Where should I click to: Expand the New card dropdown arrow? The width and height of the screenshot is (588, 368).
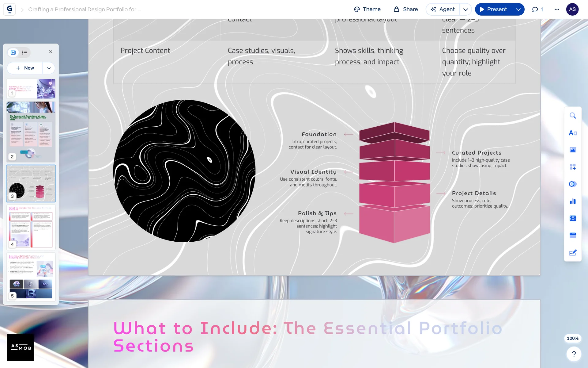pyautogui.click(x=49, y=68)
